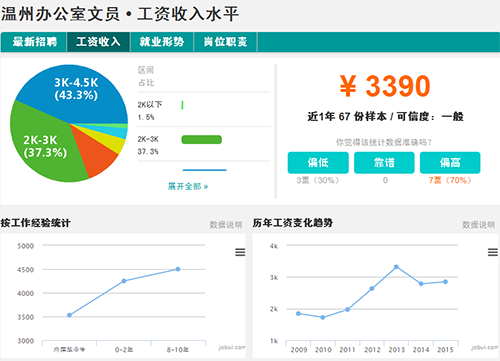
Task: Click the 历年工资变化趋势 heading
Action: click(x=293, y=223)
